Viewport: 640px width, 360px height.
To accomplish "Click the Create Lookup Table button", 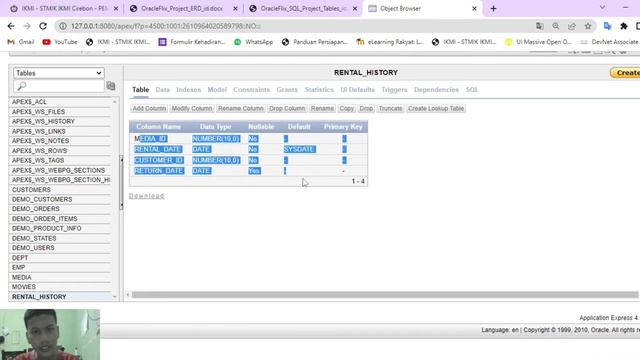I will click(x=436, y=109).
